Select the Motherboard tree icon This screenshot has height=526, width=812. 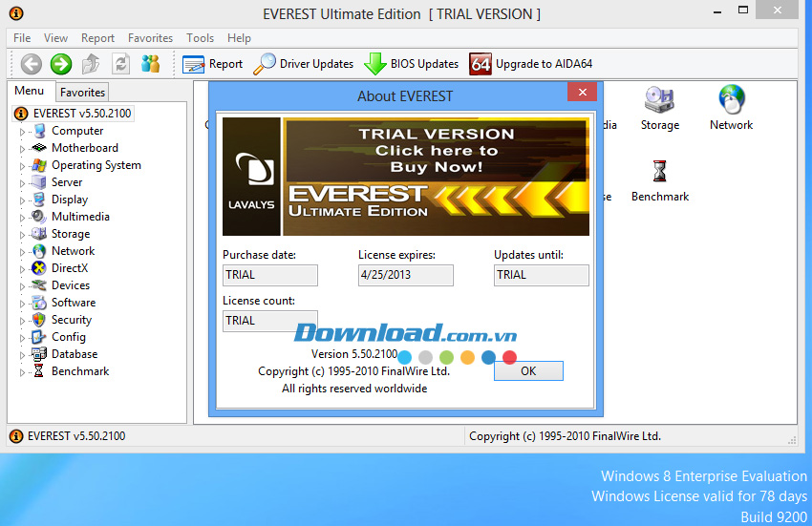tap(39, 148)
